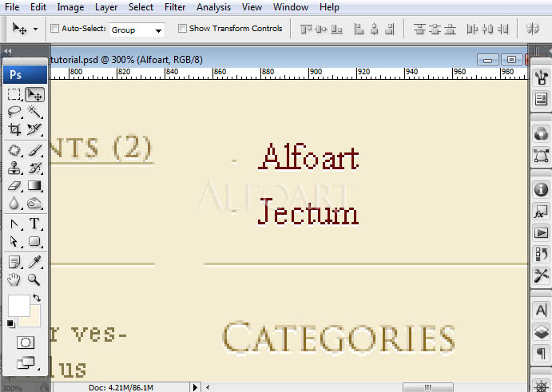Open the Character panel icon
552x392 pixels.
pyautogui.click(x=541, y=311)
